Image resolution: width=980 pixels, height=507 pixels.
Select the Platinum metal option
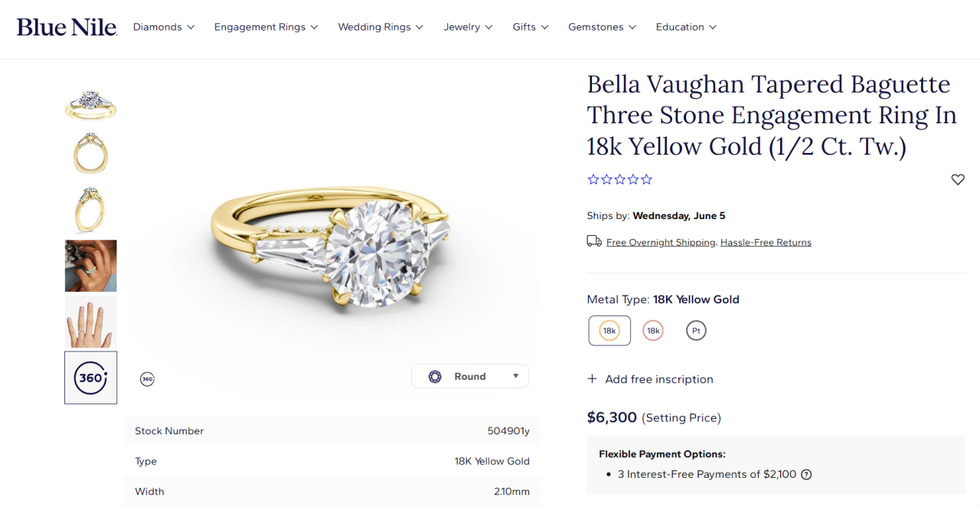coord(696,331)
